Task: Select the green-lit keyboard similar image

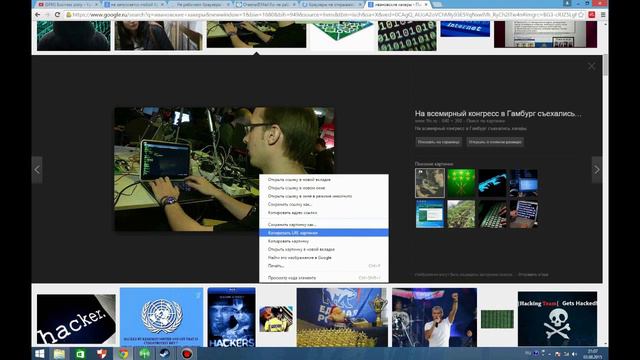Action: (x=492, y=214)
